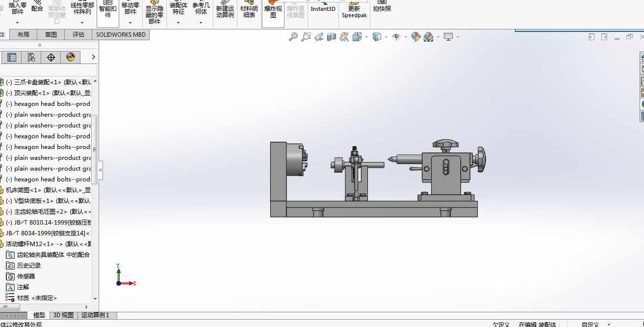Click the 历史记录 tree item
The width and height of the screenshot is (644, 327).
(24, 265)
